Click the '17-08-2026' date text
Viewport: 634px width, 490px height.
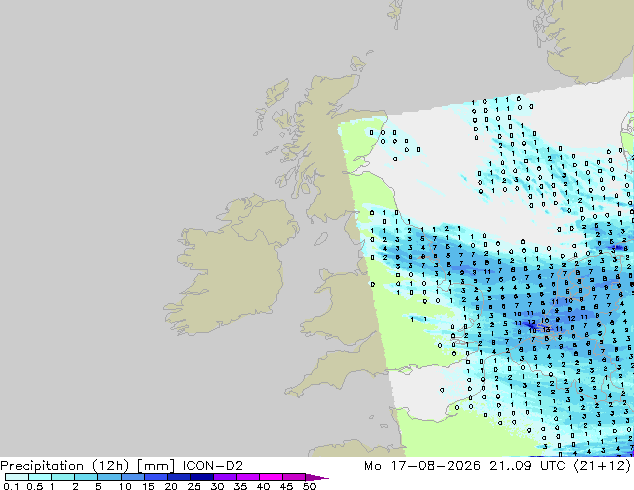coord(435,466)
